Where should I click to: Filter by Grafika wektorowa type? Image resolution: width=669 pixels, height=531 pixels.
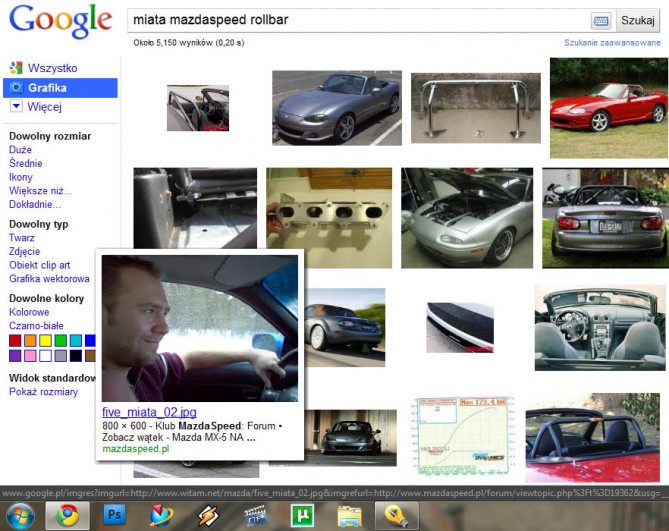[49, 279]
